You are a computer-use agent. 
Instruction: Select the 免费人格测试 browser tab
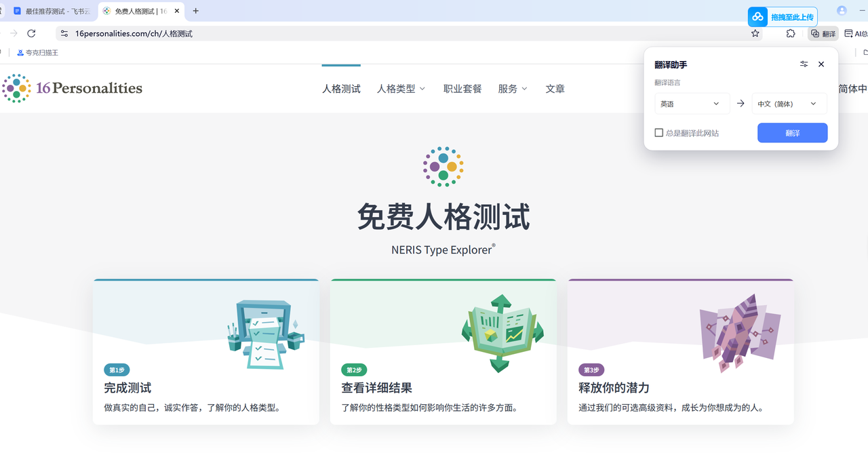pyautogui.click(x=141, y=11)
